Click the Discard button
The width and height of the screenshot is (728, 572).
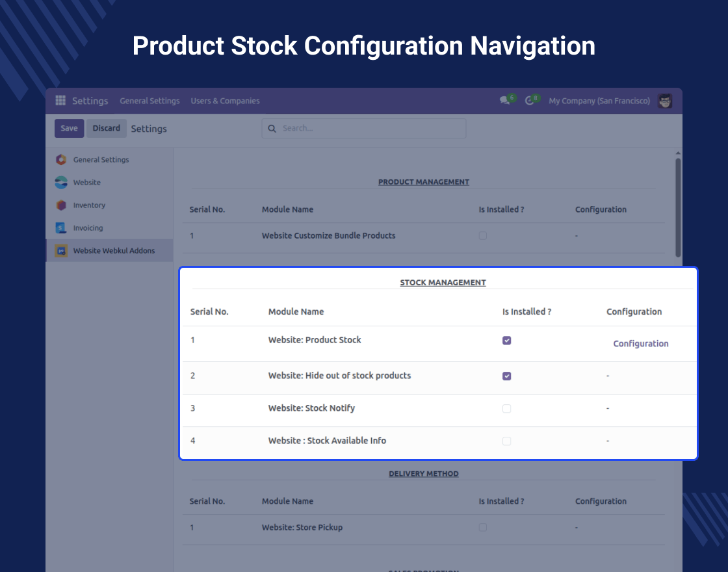click(107, 129)
